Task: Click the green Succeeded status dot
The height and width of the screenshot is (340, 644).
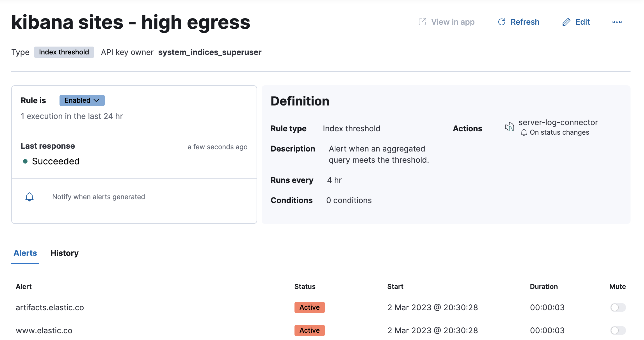Action: 25,161
